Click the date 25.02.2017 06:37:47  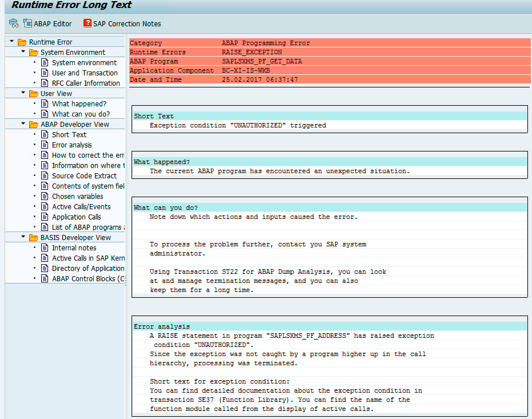(x=260, y=79)
